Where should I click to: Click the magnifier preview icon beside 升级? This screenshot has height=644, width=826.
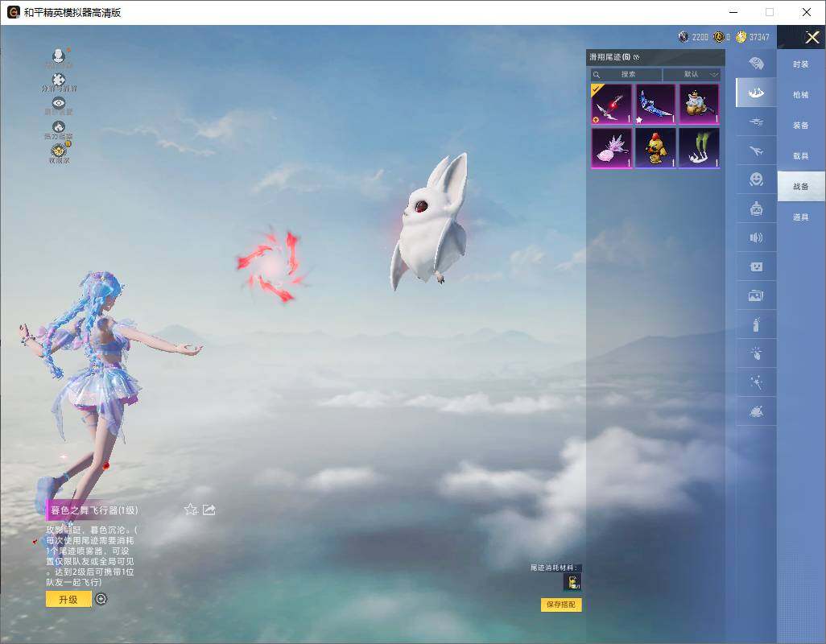click(x=101, y=599)
